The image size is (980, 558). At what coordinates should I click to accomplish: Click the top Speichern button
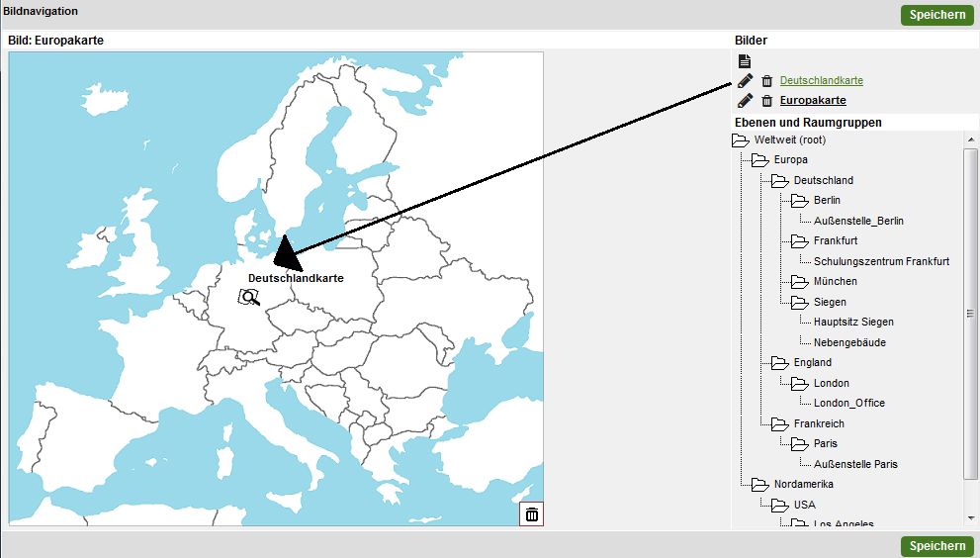pos(936,15)
